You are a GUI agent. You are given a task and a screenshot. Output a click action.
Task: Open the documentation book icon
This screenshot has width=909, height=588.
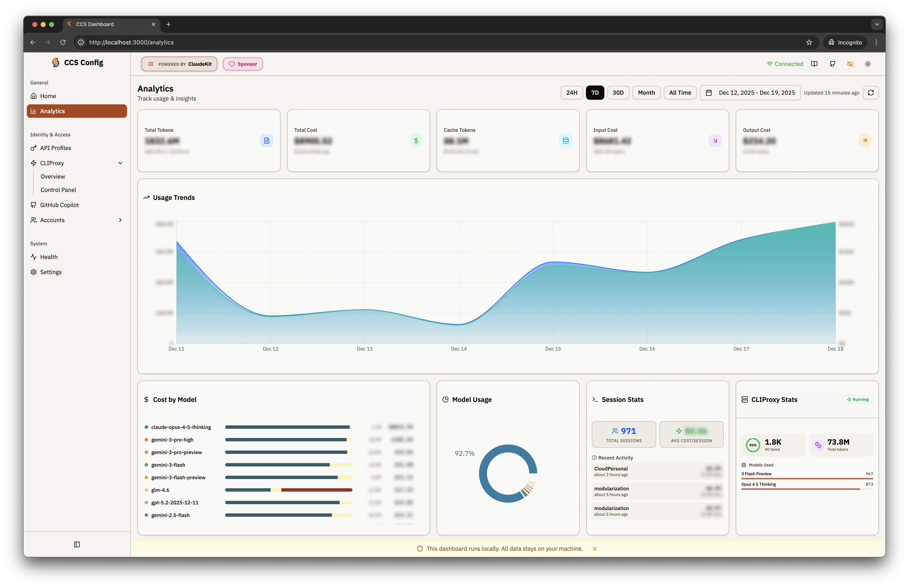tap(814, 64)
